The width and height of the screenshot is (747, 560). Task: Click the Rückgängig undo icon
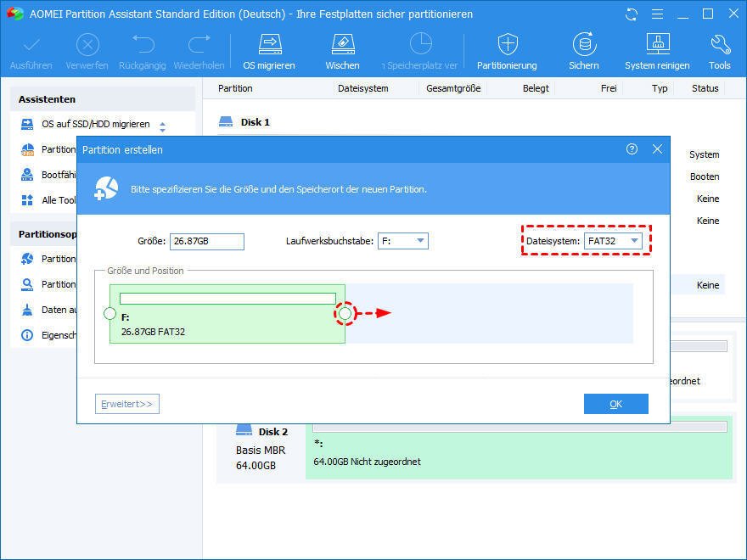click(x=143, y=44)
